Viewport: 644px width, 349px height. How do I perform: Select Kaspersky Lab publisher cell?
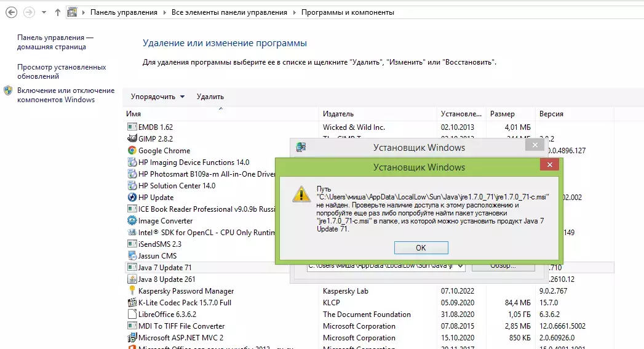click(346, 291)
